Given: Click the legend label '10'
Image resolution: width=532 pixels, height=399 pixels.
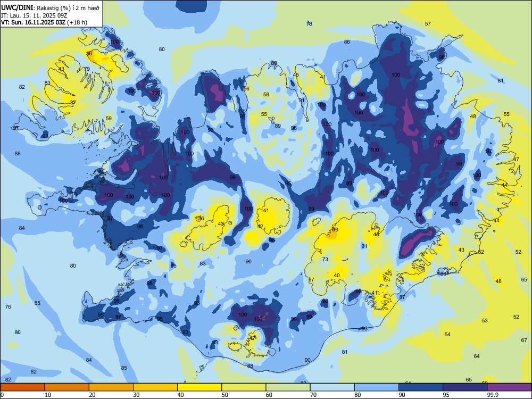Looking at the screenshot, I should coord(48,395).
